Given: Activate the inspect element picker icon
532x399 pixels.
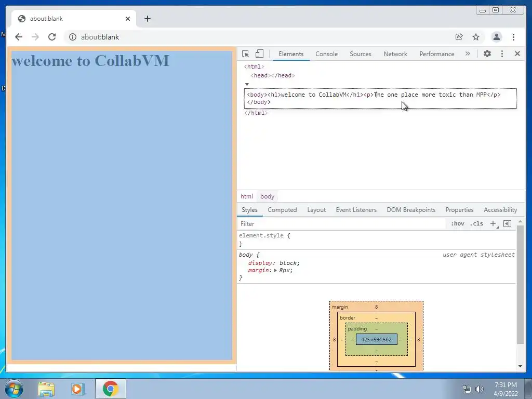Looking at the screenshot, I should coord(245,54).
